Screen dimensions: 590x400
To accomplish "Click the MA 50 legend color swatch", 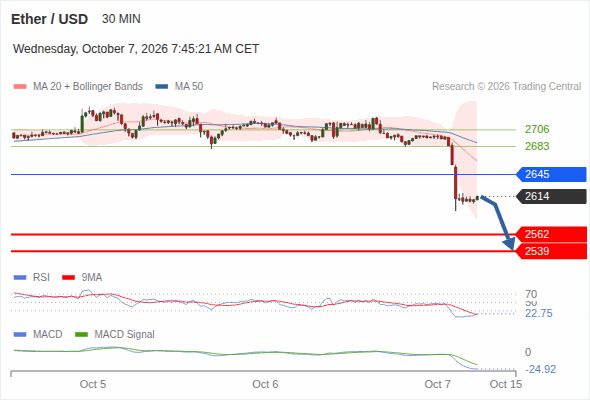I will [162, 87].
